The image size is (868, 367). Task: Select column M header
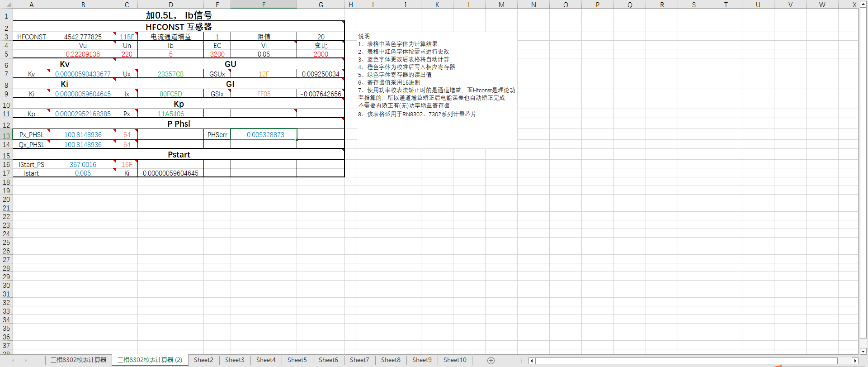501,5
